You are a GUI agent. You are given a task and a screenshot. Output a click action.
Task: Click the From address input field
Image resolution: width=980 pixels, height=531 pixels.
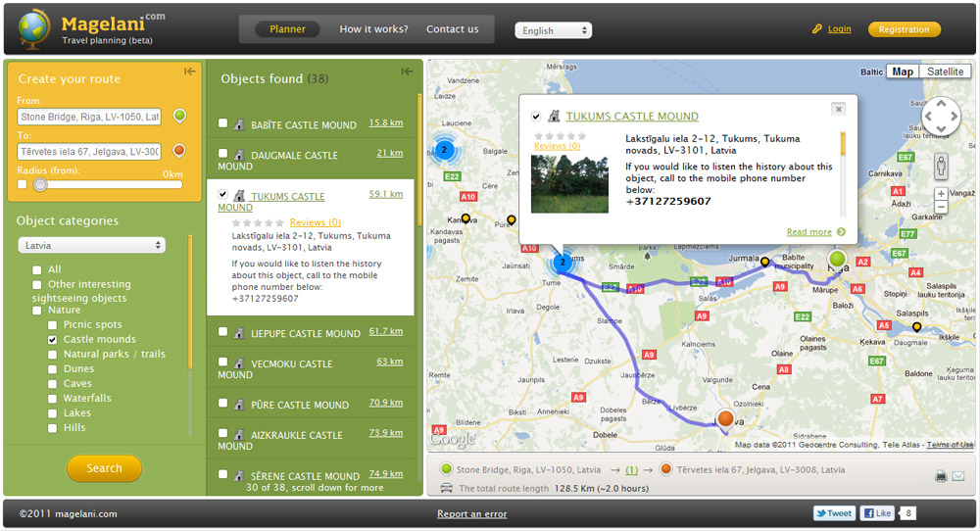pos(89,117)
